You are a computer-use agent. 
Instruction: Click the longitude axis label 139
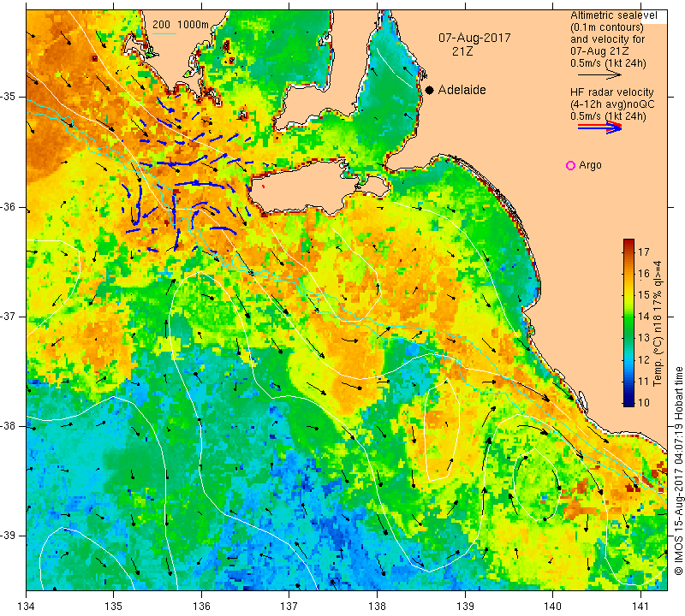click(465, 606)
